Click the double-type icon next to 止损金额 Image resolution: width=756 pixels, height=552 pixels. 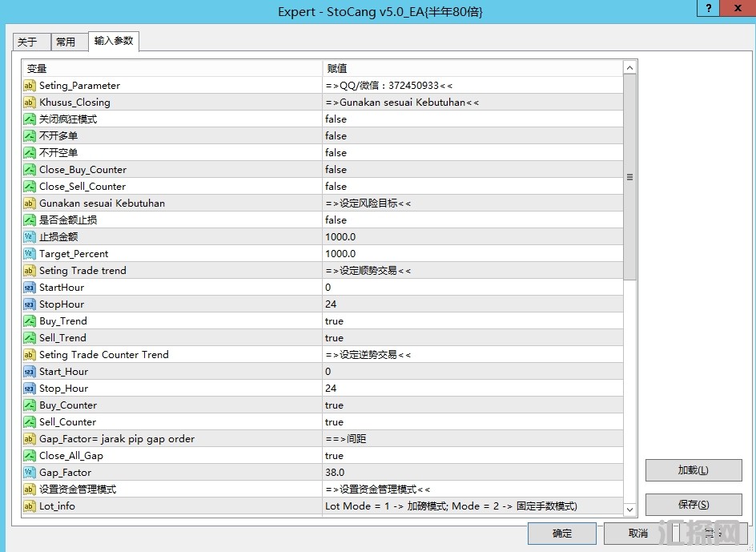[x=30, y=237]
